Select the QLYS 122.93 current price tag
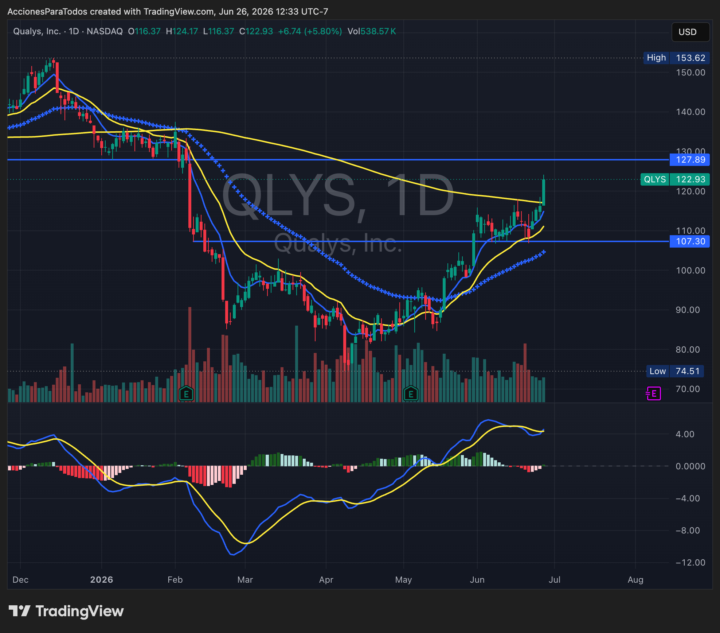This screenshot has height=633, width=720. (675, 179)
